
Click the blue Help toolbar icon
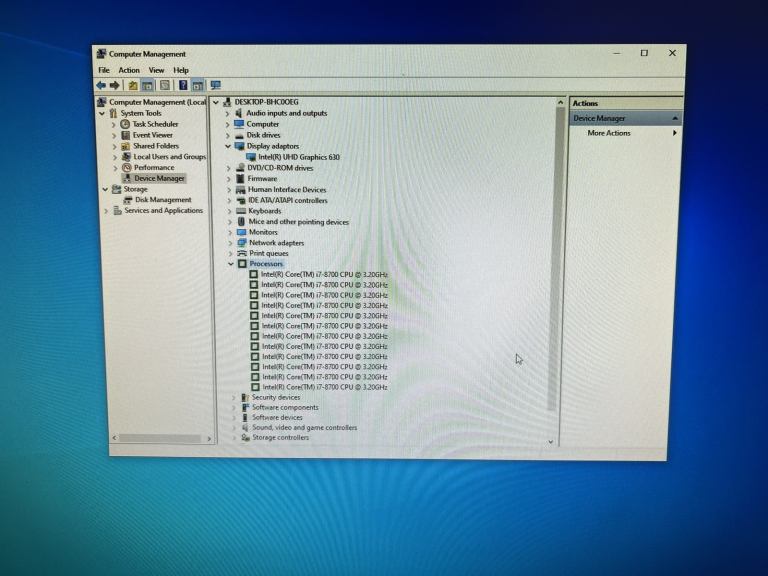(183, 86)
